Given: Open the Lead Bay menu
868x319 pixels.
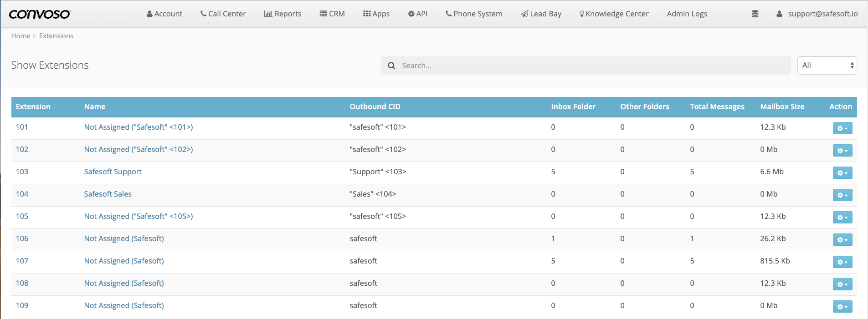Looking at the screenshot, I should tap(541, 14).
